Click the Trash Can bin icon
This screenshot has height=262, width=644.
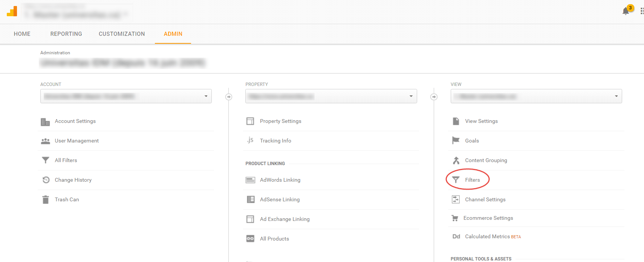pyautogui.click(x=46, y=199)
